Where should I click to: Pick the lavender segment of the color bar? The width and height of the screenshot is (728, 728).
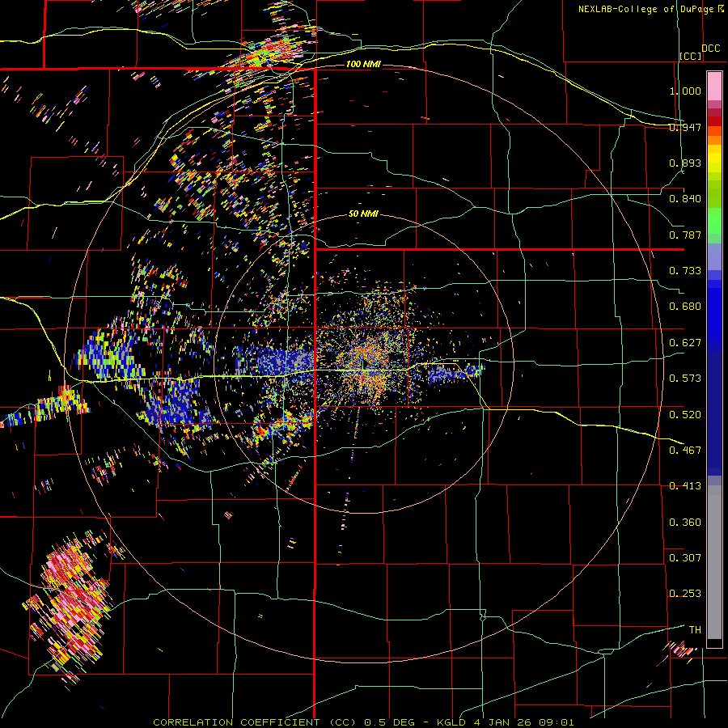click(x=714, y=256)
